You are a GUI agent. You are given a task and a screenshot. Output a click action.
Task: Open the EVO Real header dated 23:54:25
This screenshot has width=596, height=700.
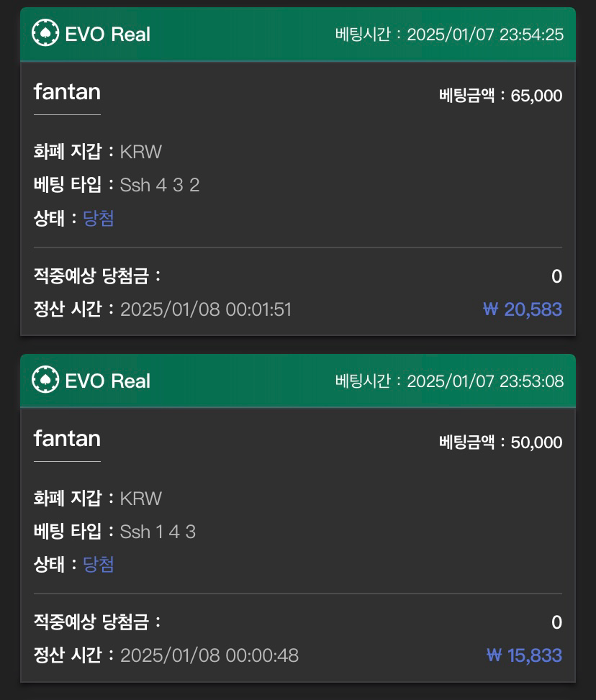point(108,35)
